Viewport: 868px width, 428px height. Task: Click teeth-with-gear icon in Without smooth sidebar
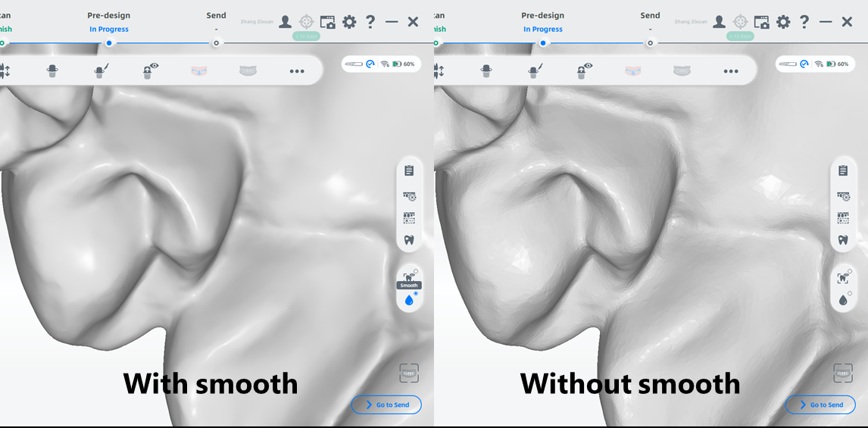pos(843,196)
